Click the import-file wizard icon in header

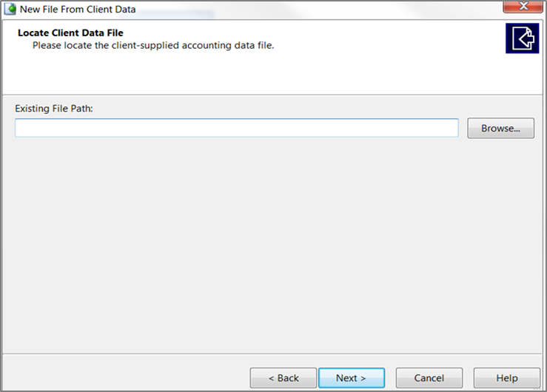(x=522, y=38)
